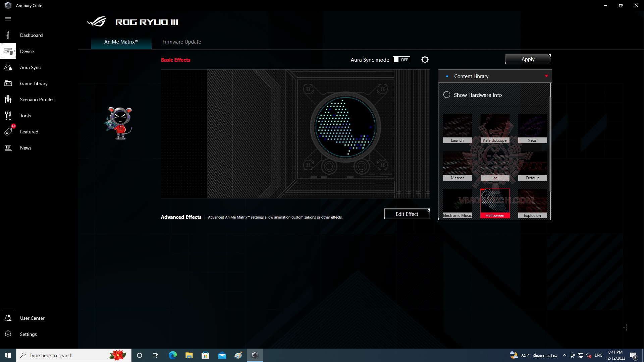Open Featured tag icon
The height and width of the screenshot is (362, 644).
click(8, 132)
